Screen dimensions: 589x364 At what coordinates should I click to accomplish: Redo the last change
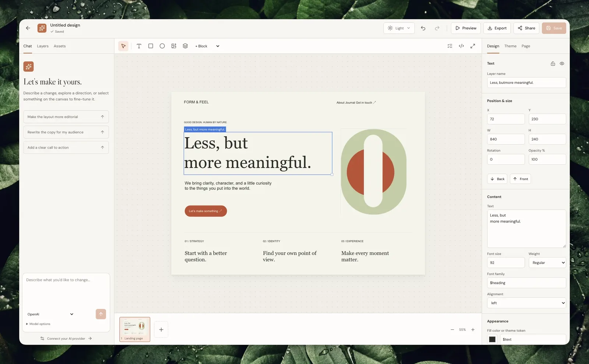tap(437, 28)
